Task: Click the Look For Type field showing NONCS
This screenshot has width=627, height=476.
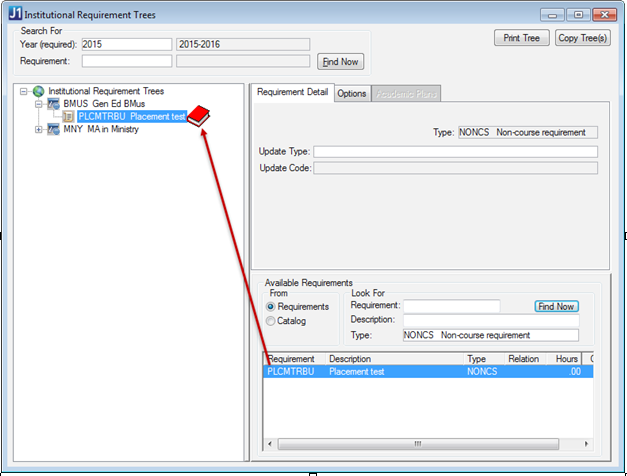Action: [x=491, y=335]
